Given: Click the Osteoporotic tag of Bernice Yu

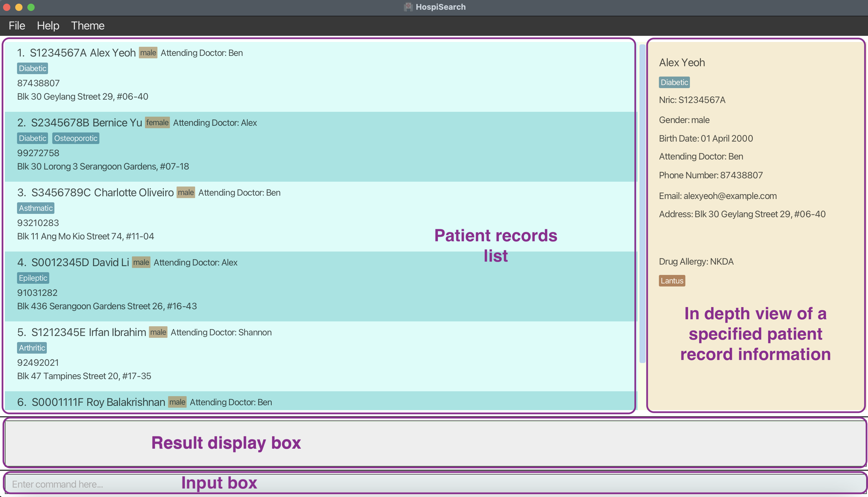Looking at the screenshot, I should 76,138.
